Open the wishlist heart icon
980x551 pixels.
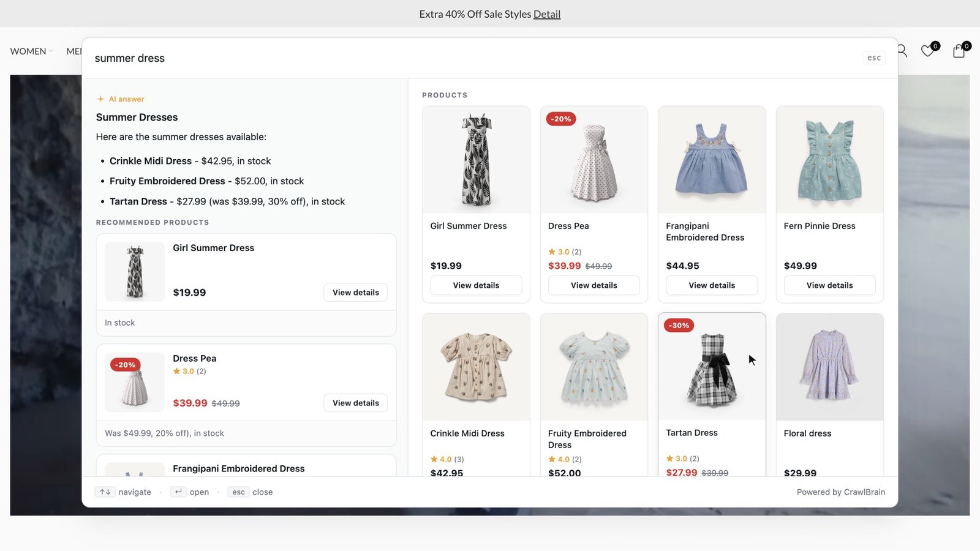point(929,51)
